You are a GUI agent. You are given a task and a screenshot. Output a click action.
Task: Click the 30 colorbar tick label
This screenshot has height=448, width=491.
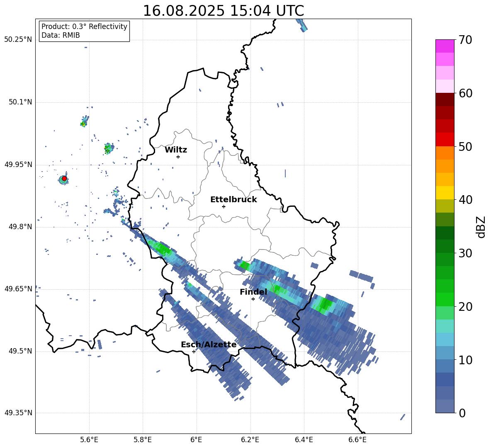point(465,253)
